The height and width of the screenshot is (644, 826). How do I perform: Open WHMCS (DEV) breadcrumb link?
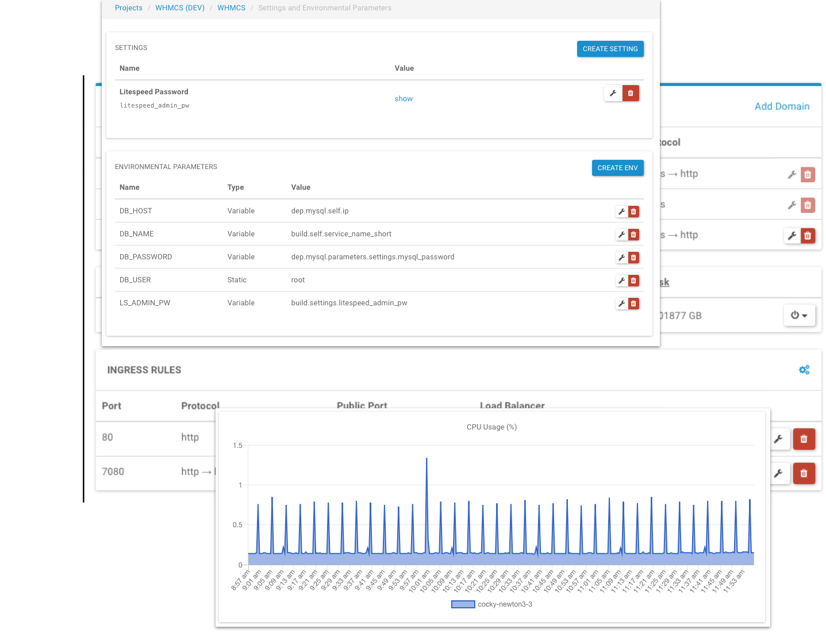[180, 8]
